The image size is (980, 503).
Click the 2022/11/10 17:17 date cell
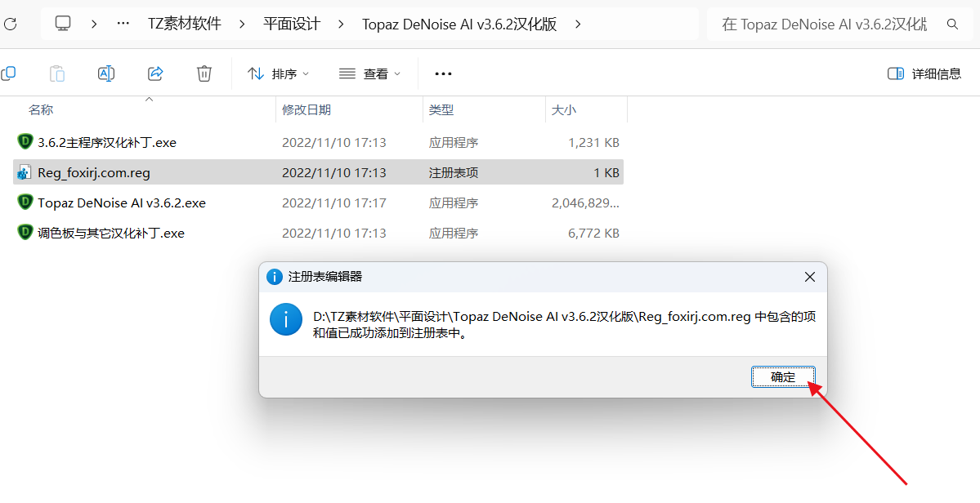(333, 203)
